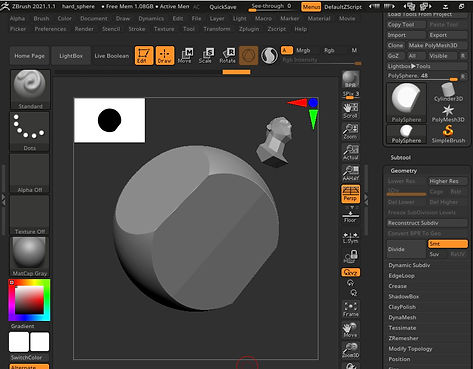Open the Dots stroke selector
The width and height of the screenshot is (473, 369).
click(30, 131)
